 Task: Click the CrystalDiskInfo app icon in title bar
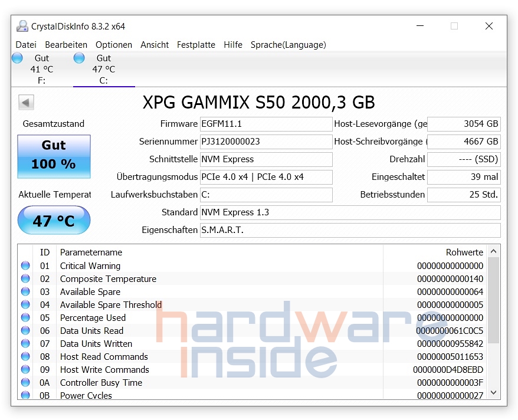pos(22,26)
